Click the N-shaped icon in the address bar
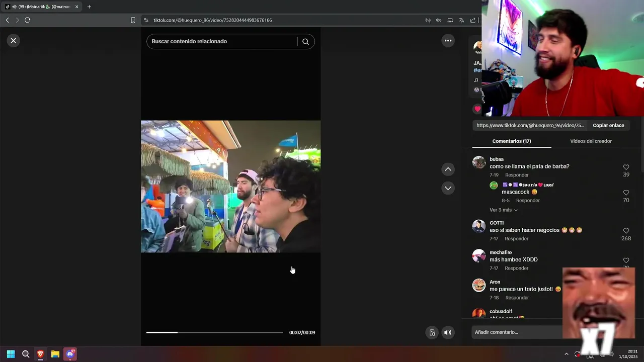Image resolution: width=644 pixels, height=362 pixels. pos(428,20)
